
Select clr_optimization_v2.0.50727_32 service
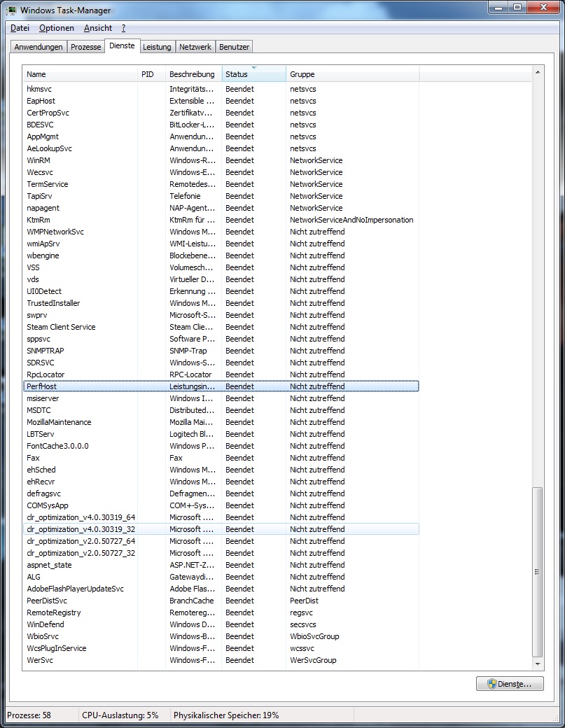pyautogui.click(x=221, y=553)
